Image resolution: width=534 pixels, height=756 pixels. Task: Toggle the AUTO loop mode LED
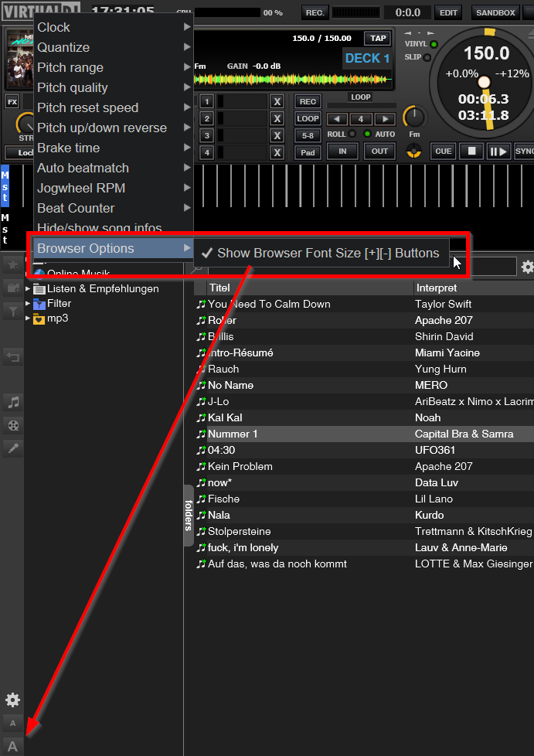(x=367, y=134)
